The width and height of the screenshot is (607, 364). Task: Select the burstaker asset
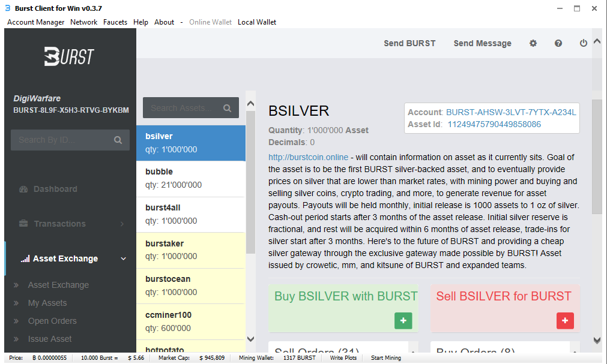point(190,250)
